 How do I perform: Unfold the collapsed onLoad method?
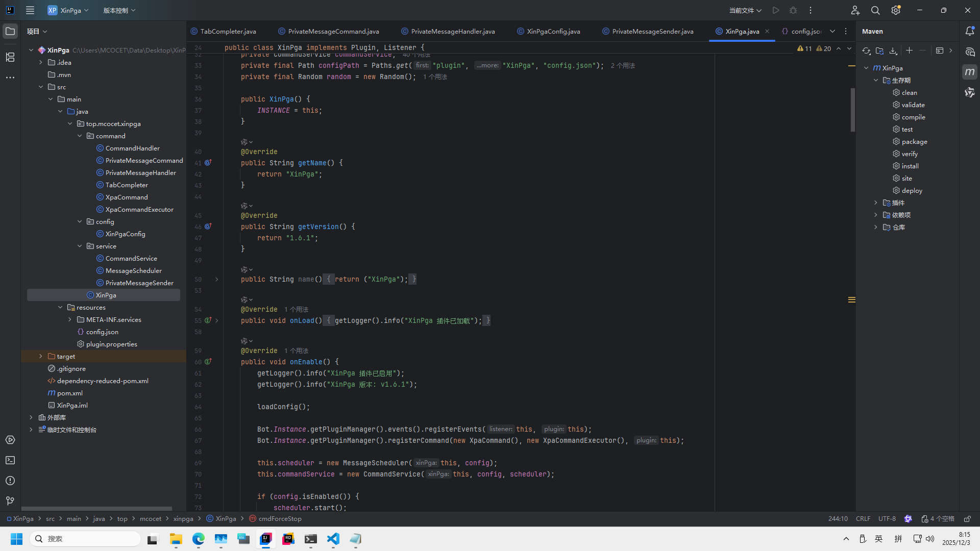tap(217, 321)
